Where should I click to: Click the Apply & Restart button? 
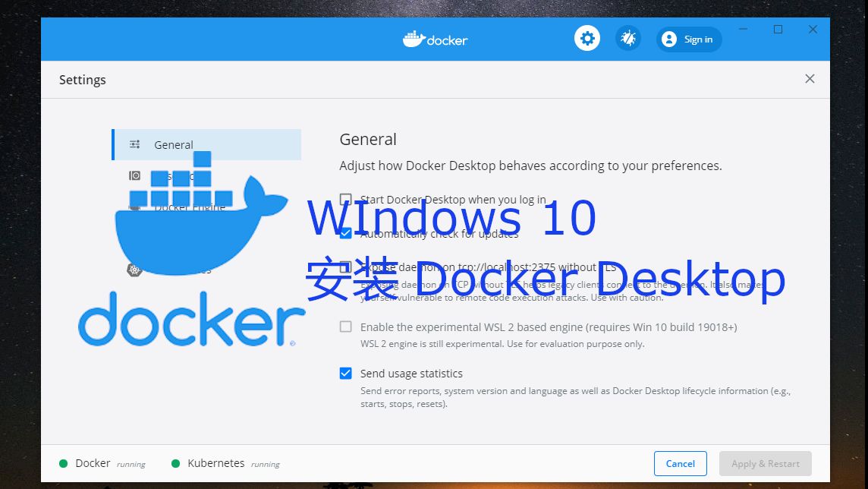point(765,463)
